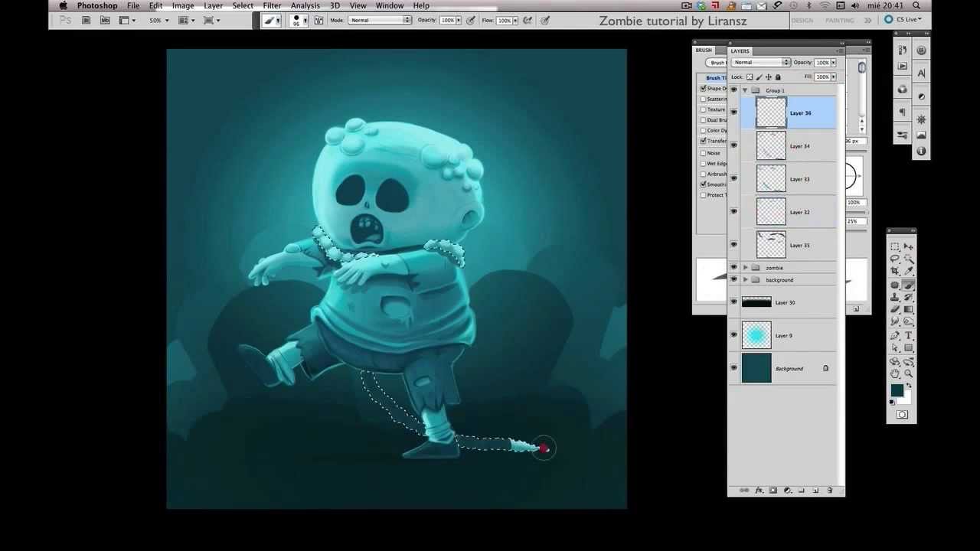Click the lock all icon in Layers

tap(778, 77)
